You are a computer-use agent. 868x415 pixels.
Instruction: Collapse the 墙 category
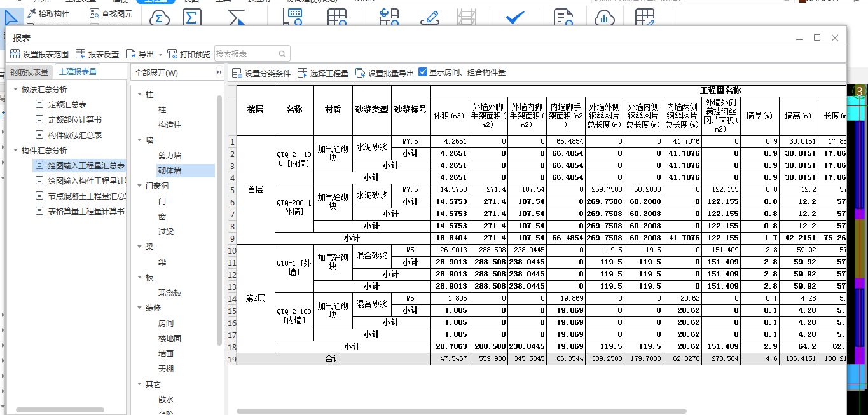coord(140,140)
